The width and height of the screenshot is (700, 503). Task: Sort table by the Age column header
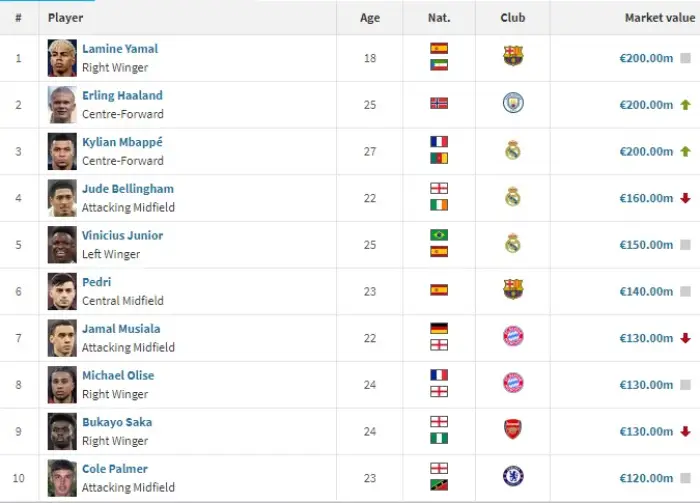pos(370,18)
